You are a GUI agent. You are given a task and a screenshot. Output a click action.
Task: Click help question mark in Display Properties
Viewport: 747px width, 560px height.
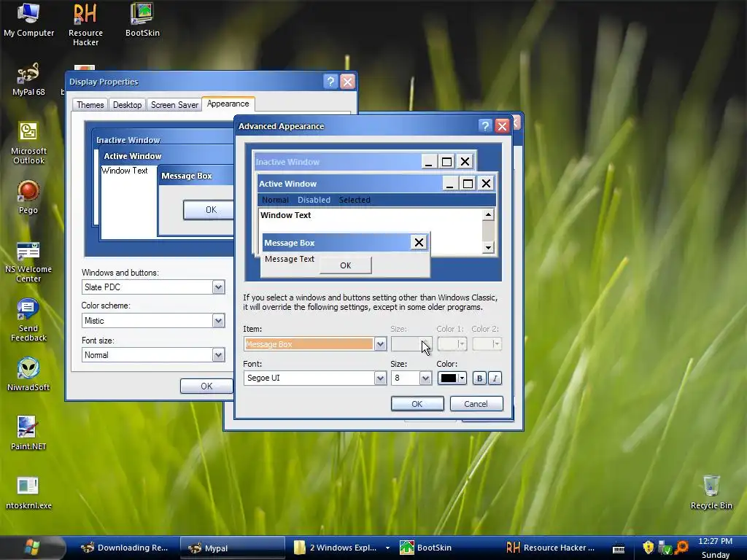point(330,82)
